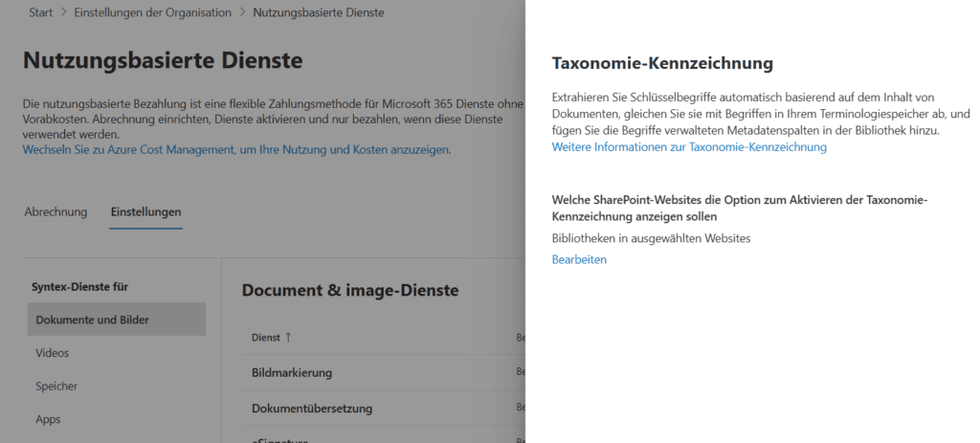Open the Videos services category
Viewport: 980px width, 443px height.
[x=53, y=353]
